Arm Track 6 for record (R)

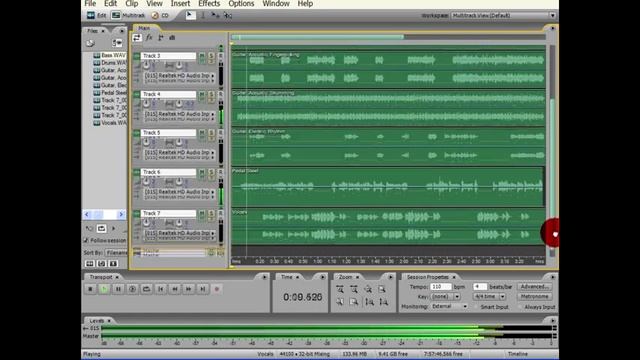click(221, 173)
